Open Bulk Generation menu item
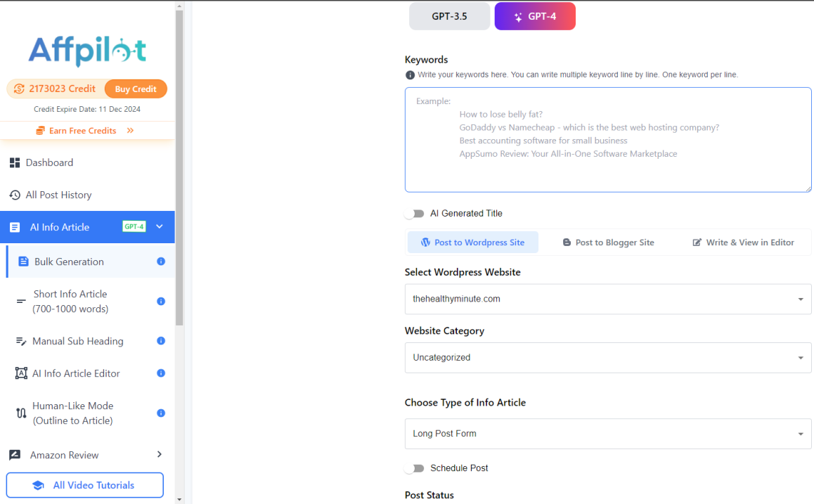Screen dimensions: 814x504 [91, 261]
